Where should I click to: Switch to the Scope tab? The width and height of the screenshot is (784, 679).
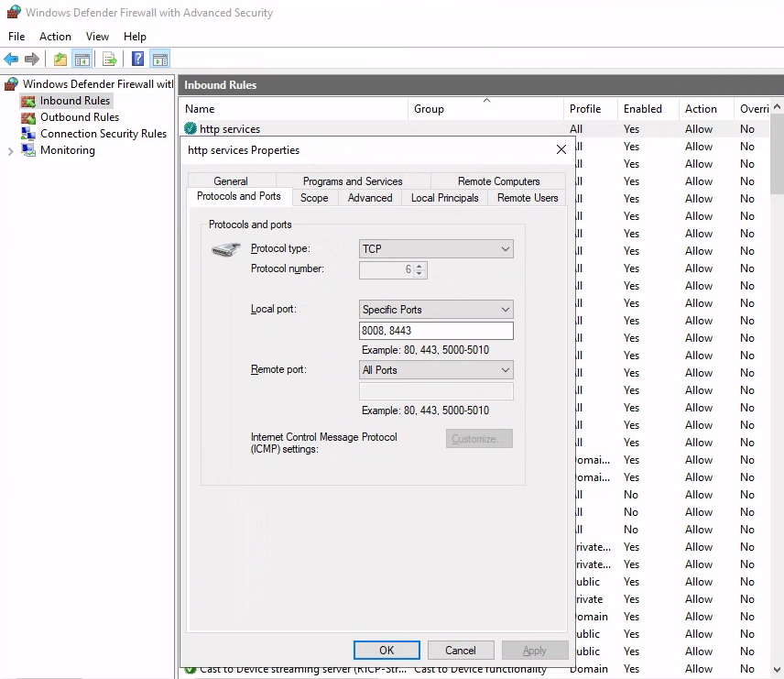pos(314,198)
